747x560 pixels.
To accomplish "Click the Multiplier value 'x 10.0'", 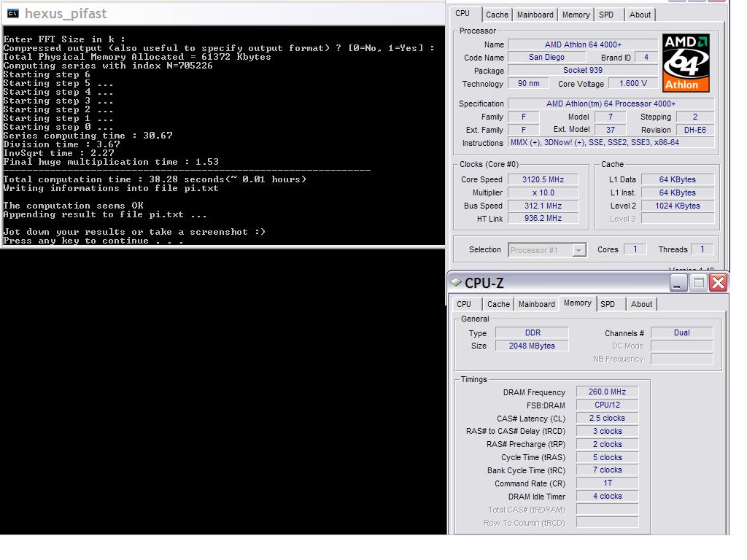I will click(x=543, y=192).
